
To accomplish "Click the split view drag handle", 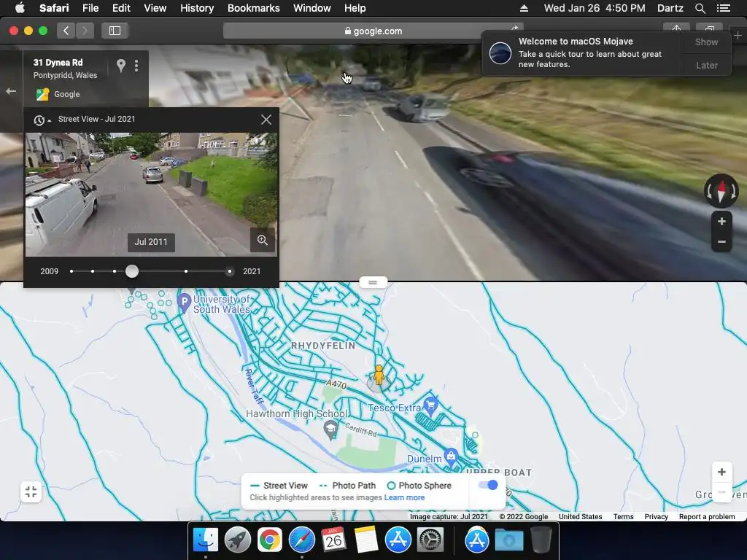I will [373, 282].
